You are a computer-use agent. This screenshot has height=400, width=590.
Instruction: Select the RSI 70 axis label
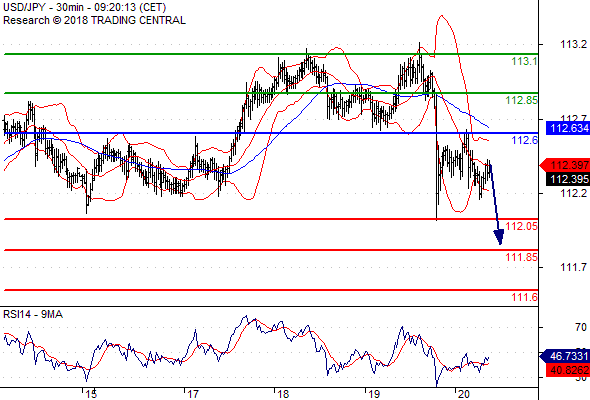pyautogui.click(x=581, y=327)
